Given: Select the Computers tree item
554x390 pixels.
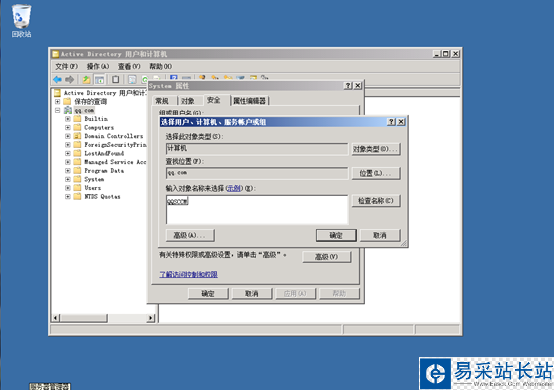Looking at the screenshot, I should (x=99, y=128).
